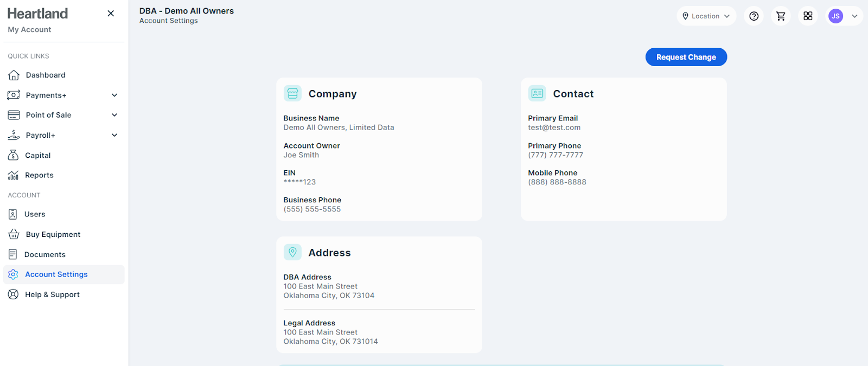Click the Capital money bag icon

click(x=14, y=156)
